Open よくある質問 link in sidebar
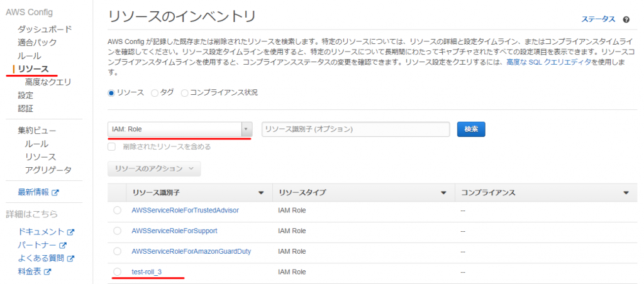Viewport: 644px width, 284px height. click(41, 259)
